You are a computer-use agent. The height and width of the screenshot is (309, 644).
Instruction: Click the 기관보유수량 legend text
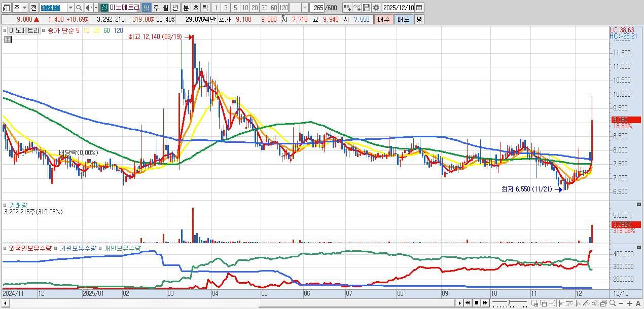(x=78, y=248)
